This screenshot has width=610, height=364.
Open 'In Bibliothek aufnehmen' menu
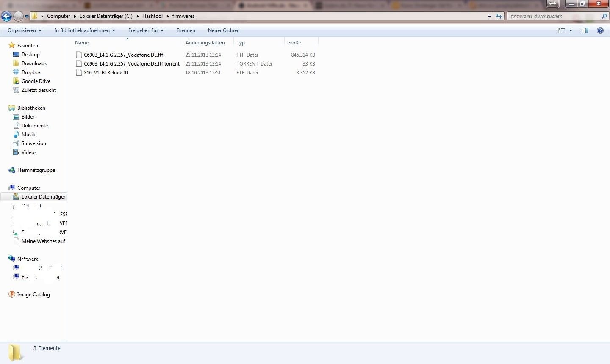click(85, 30)
